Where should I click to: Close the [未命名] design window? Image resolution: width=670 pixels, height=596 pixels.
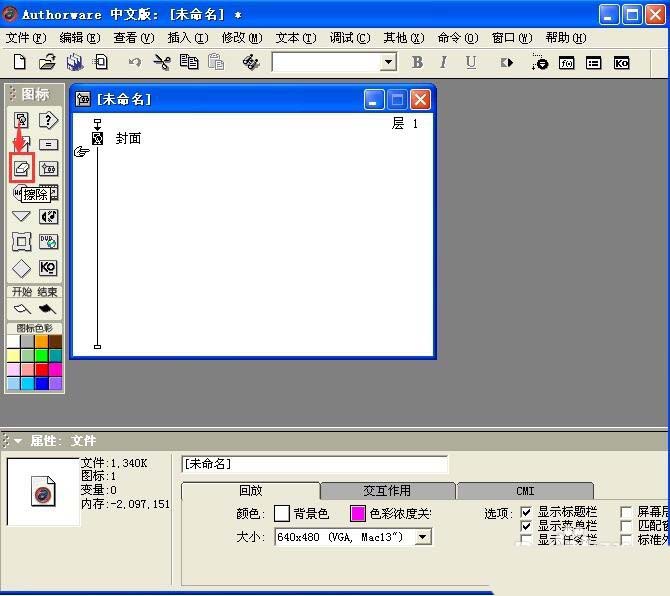420,100
